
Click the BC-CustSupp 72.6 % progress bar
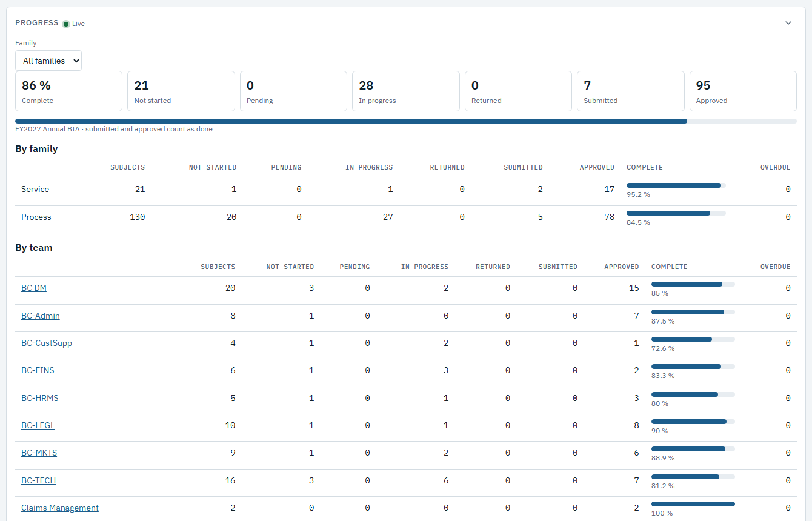[x=693, y=339]
